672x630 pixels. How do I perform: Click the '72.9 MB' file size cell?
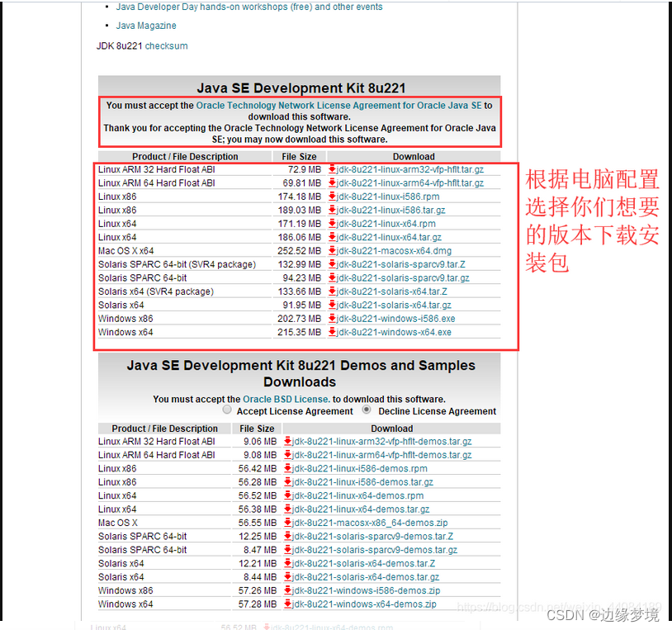click(305, 169)
